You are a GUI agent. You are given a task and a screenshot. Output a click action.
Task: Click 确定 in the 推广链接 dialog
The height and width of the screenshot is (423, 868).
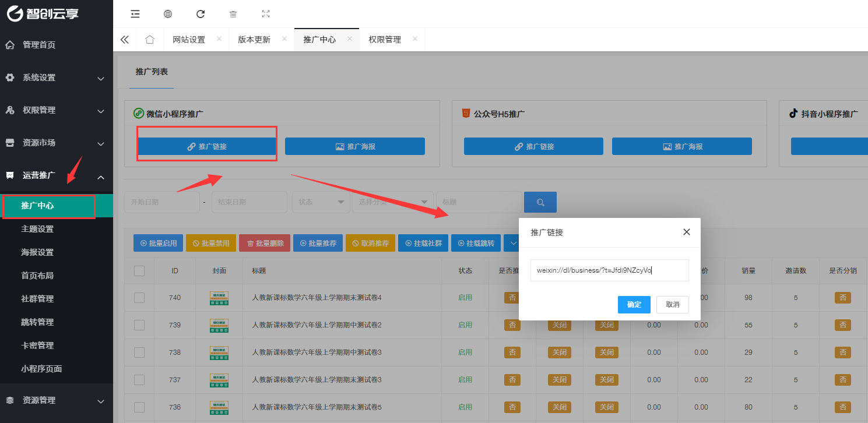coord(634,305)
